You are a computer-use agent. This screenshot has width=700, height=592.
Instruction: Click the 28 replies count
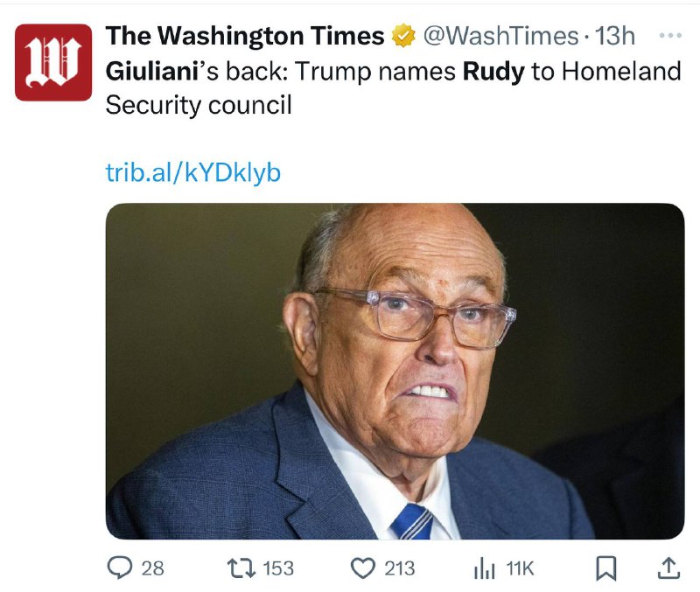click(152, 568)
